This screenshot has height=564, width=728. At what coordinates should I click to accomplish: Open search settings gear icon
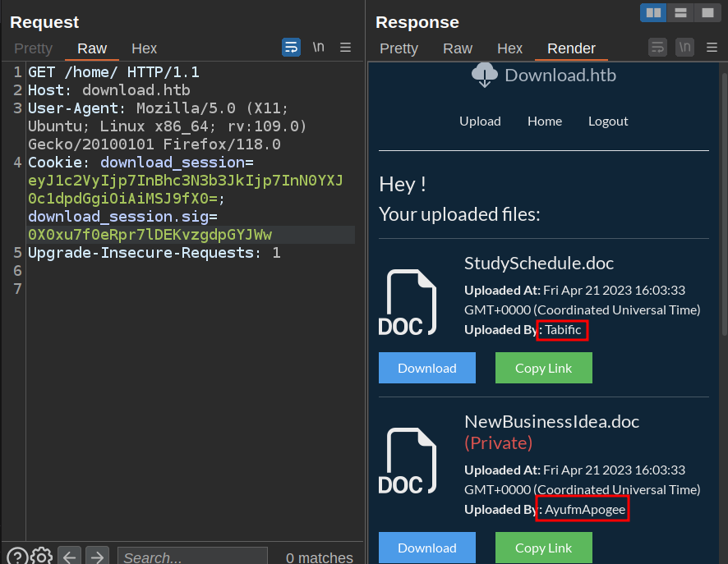click(43, 557)
